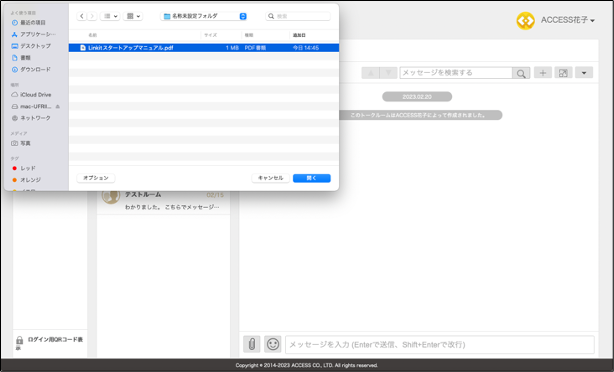Click the メッセージを検索する field
614x372 pixels.
pyautogui.click(x=456, y=73)
